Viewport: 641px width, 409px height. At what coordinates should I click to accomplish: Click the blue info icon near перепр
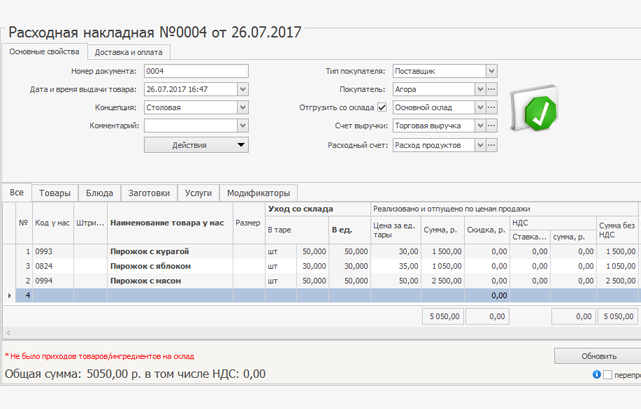(x=596, y=374)
